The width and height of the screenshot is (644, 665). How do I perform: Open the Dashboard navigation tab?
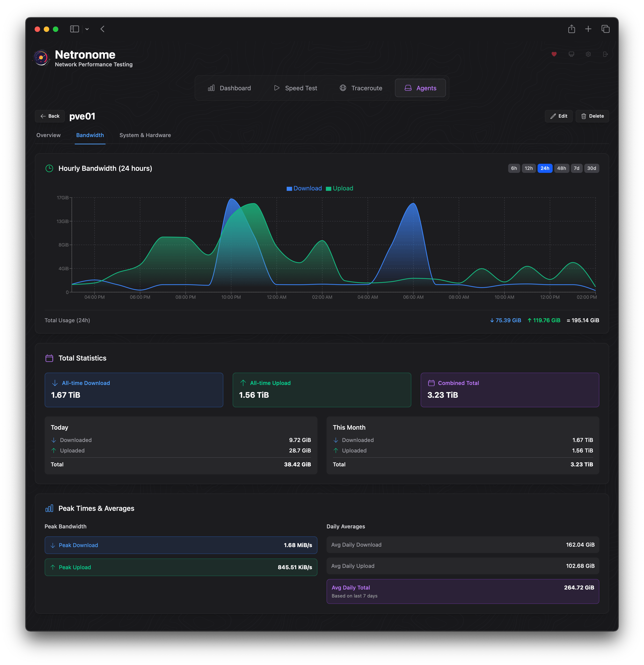[x=229, y=88]
